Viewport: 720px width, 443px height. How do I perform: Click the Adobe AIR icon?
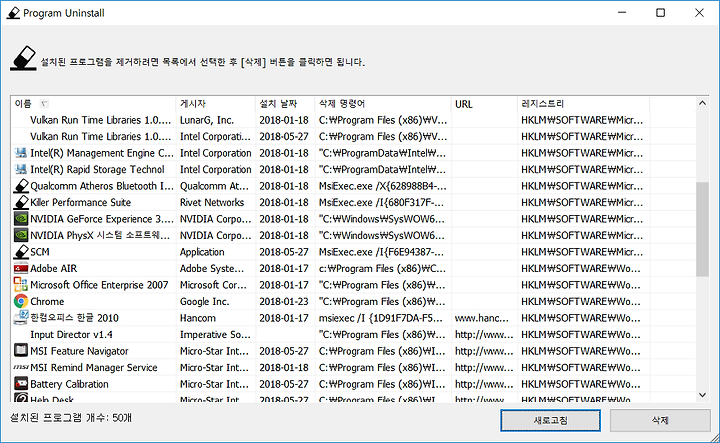tap(21, 269)
